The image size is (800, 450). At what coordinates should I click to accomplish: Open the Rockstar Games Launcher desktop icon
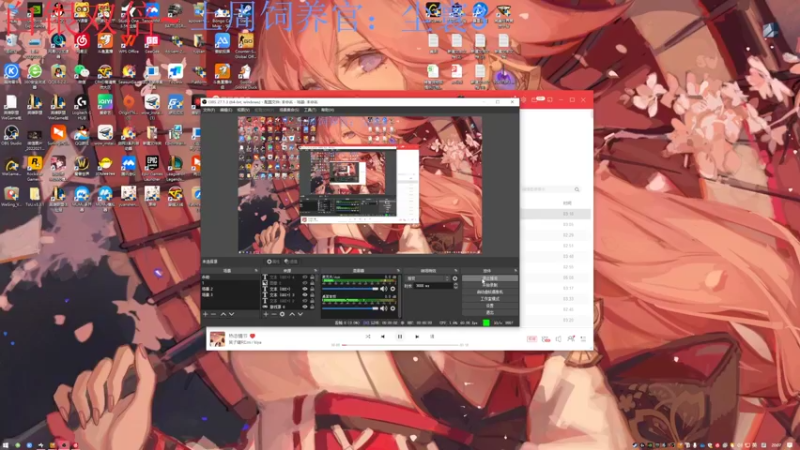click(34, 166)
